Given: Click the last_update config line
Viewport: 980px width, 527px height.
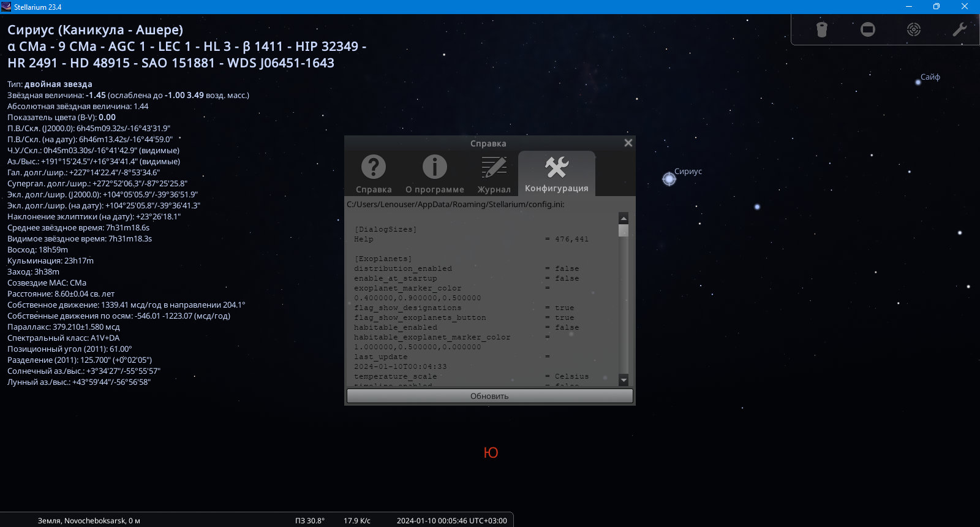Looking at the screenshot, I should [452, 357].
